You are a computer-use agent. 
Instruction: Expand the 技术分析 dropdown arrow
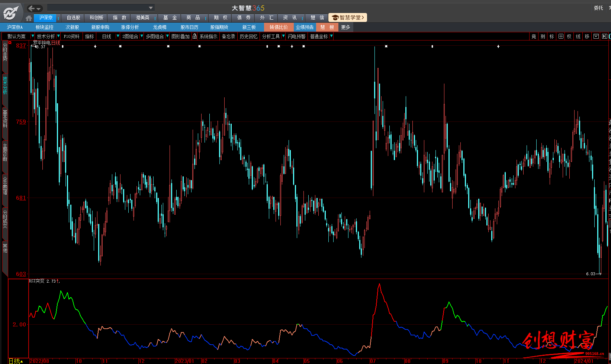tap(58, 36)
